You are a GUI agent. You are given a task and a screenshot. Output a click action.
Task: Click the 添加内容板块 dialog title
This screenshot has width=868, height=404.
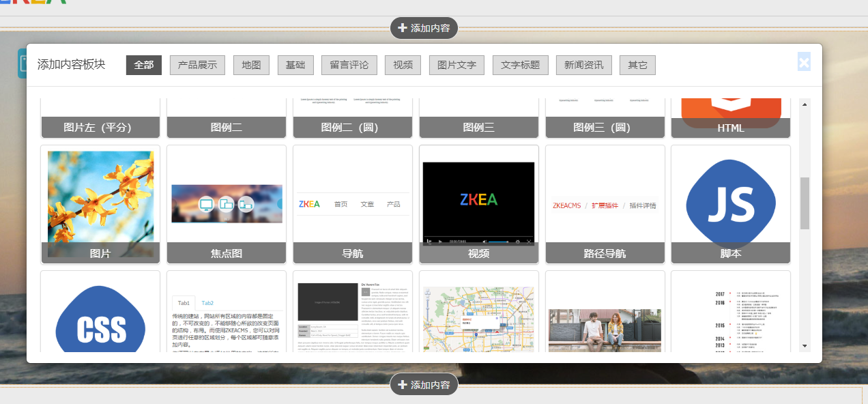point(72,65)
